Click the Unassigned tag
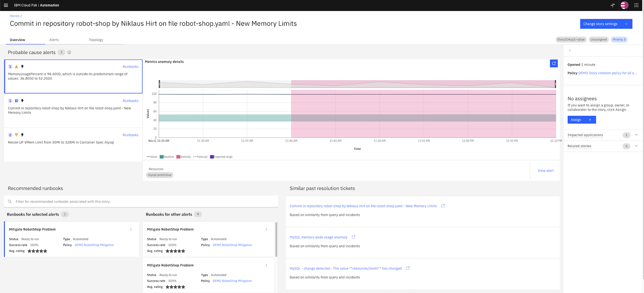 pyautogui.click(x=599, y=39)
